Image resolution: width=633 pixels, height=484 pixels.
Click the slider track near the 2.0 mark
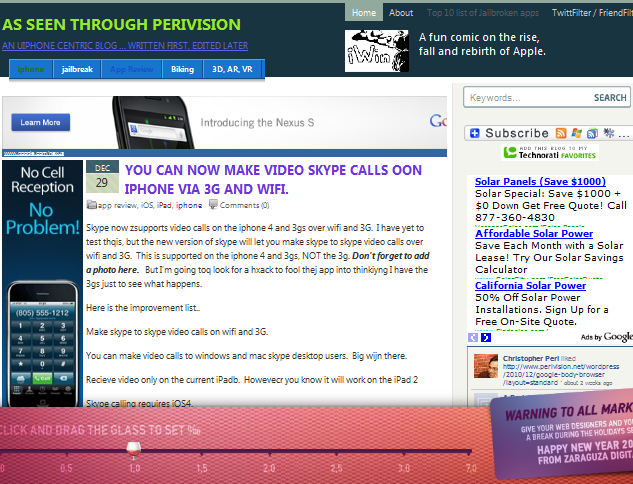click(x=269, y=451)
